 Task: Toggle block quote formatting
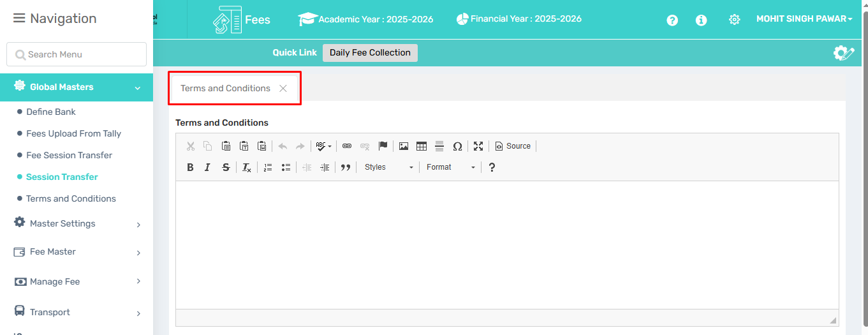pyautogui.click(x=346, y=167)
